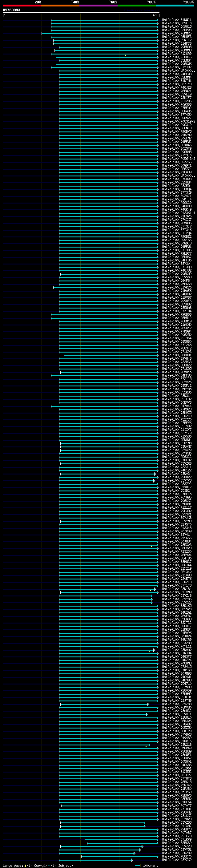Viewport: 197px width, 868px height.
Task: Click label UniRef100_C3W0G4
Action: [176, 474]
